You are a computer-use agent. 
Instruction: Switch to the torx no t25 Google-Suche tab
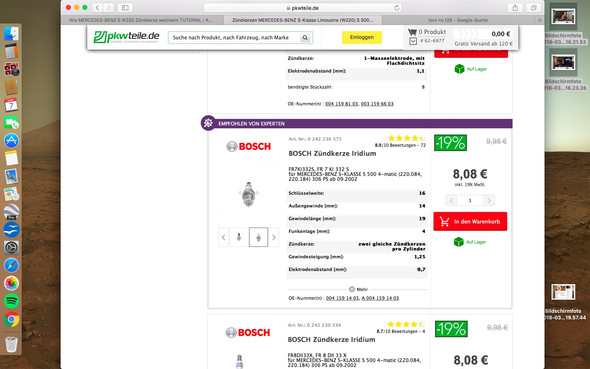(x=458, y=20)
